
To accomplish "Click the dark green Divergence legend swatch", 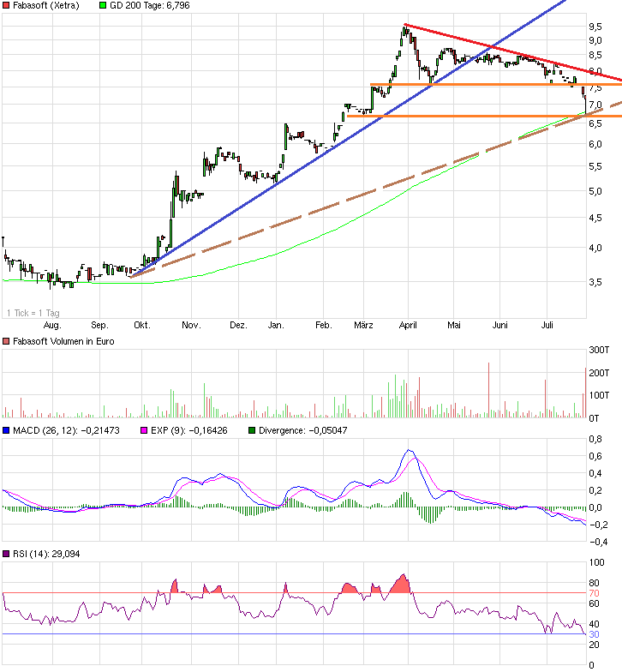I will 251,430.
